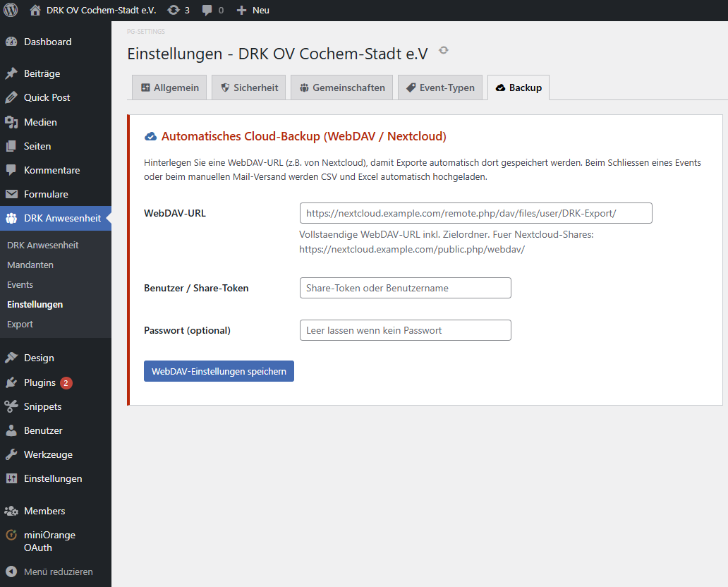Screen dimensions: 728x587
Task: Open the Event-Typen tab
Action: coord(440,87)
